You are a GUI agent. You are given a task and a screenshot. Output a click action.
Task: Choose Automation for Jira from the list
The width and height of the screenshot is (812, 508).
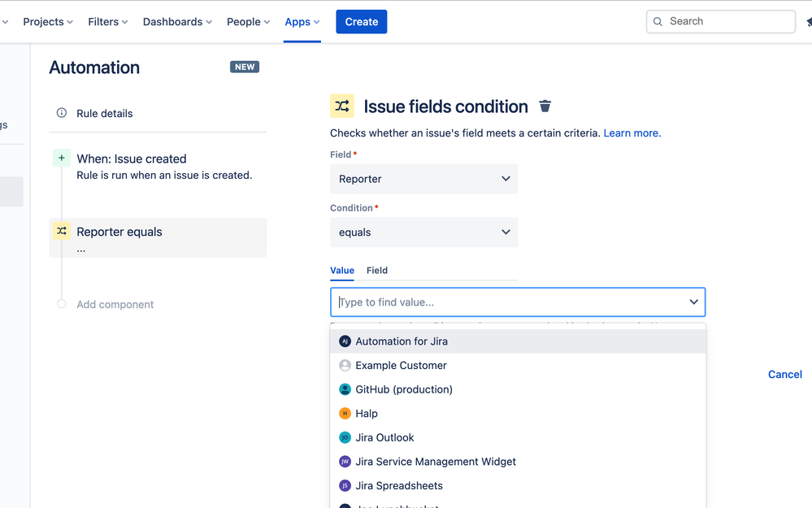coord(518,341)
